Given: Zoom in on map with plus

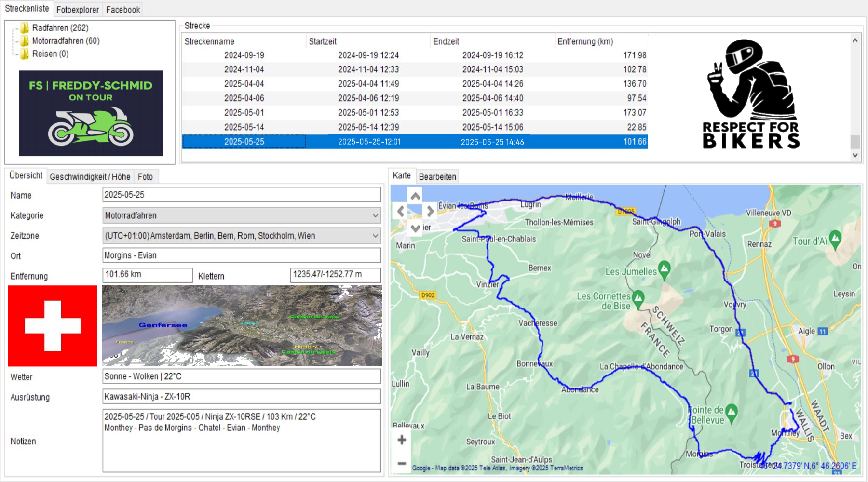Looking at the screenshot, I should 402,440.
